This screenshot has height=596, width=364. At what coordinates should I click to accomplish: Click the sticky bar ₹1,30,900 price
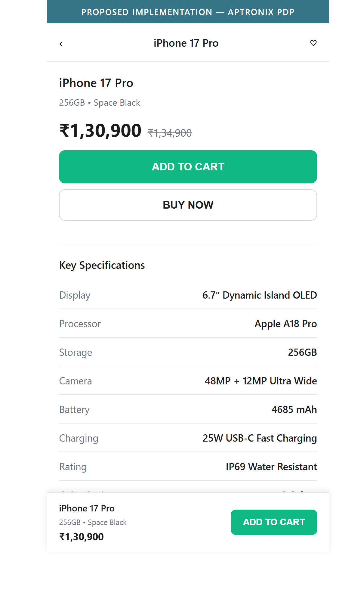pyautogui.click(x=82, y=537)
